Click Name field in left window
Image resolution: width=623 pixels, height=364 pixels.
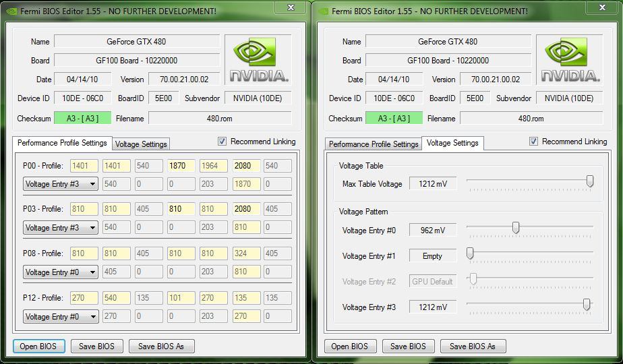(x=137, y=41)
